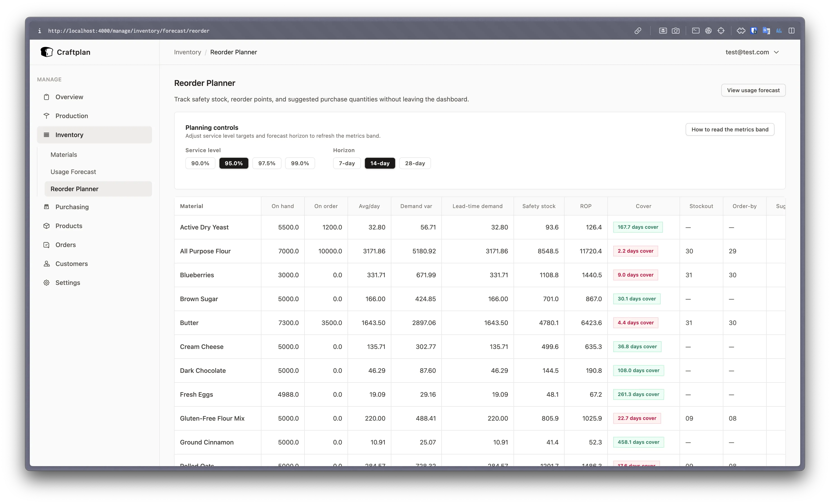Switch horizon to 28-day
Image resolution: width=830 pixels, height=504 pixels.
tap(415, 163)
